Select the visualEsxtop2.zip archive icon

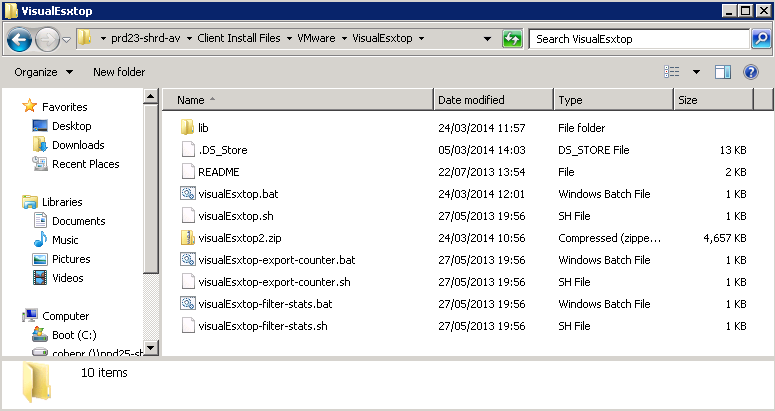click(188, 238)
